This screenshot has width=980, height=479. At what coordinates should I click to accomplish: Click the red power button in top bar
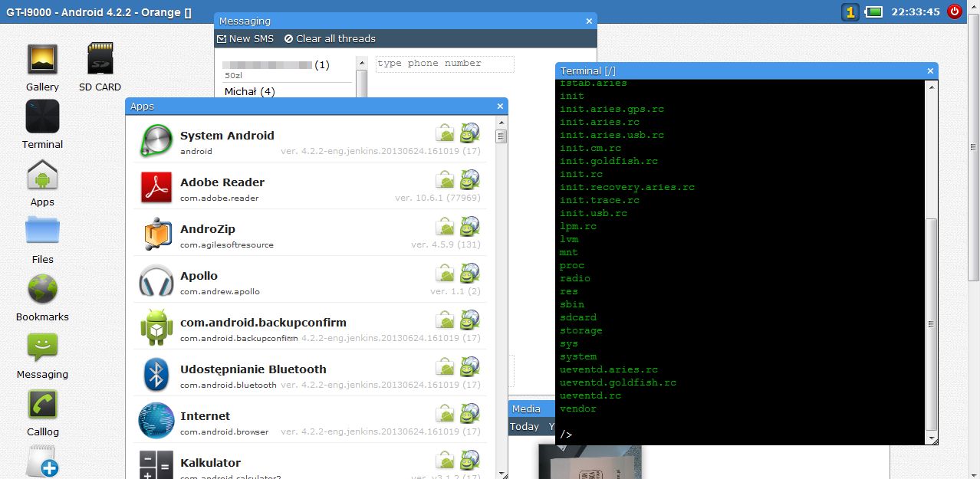coord(955,11)
